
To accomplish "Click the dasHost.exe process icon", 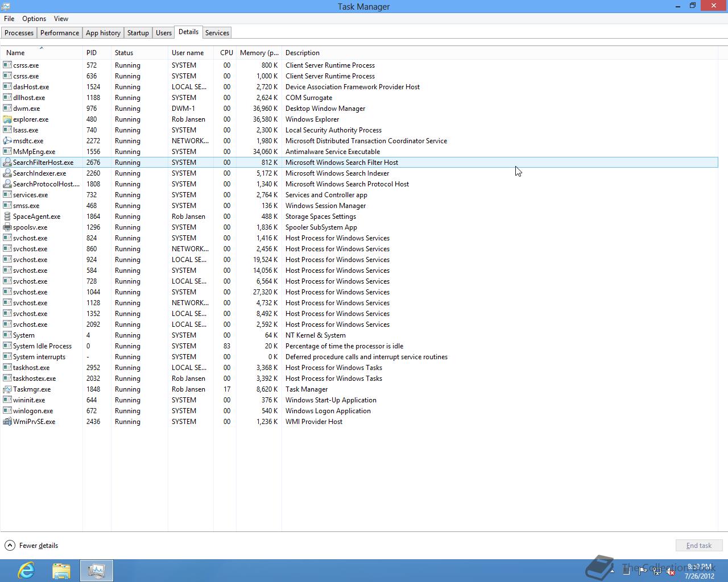I will tap(7, 87).
